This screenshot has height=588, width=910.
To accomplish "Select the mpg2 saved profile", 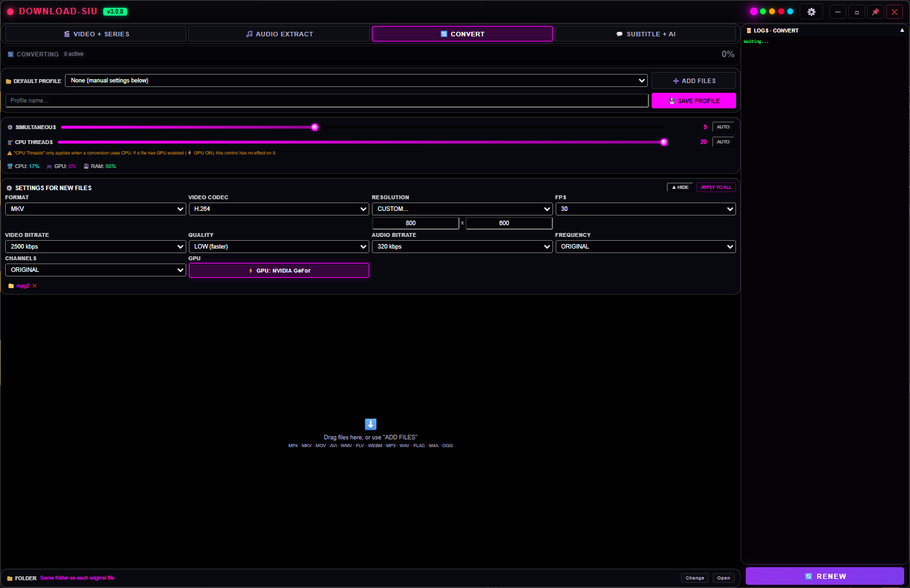I will 23,286.
